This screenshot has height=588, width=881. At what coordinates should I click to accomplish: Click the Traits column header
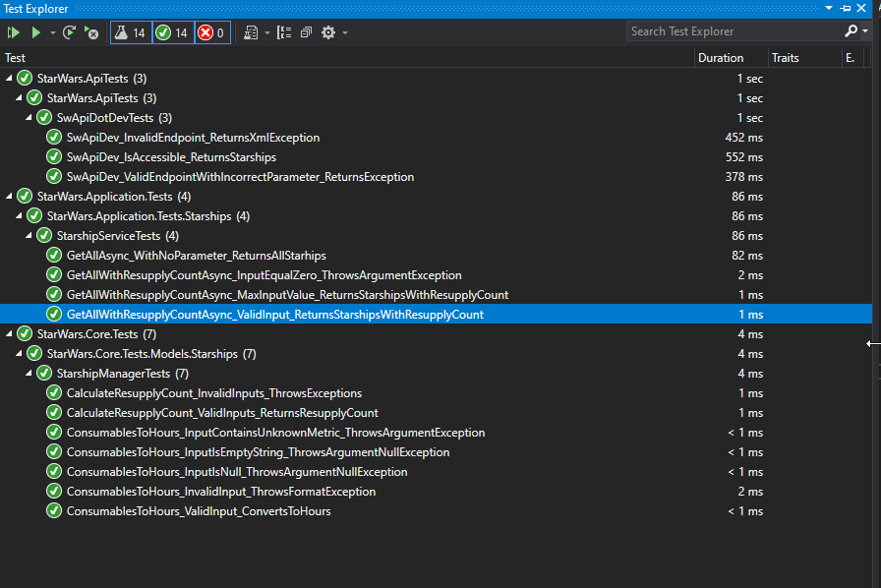tap(804, 58)
